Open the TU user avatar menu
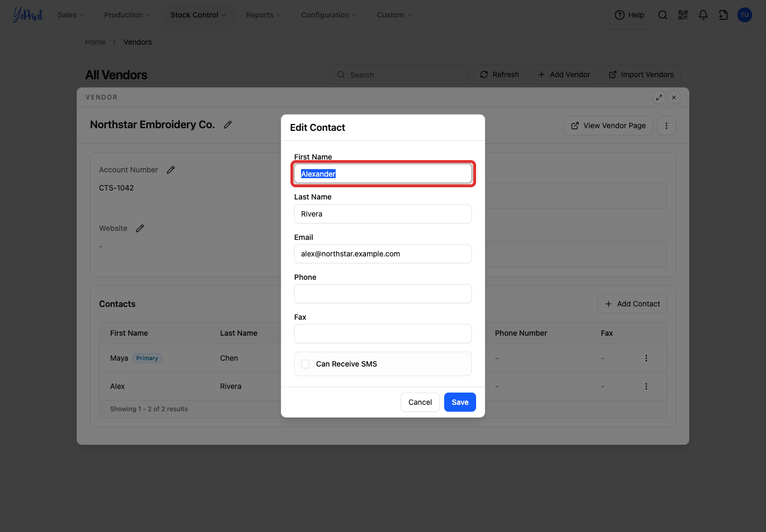 [745, 15]
